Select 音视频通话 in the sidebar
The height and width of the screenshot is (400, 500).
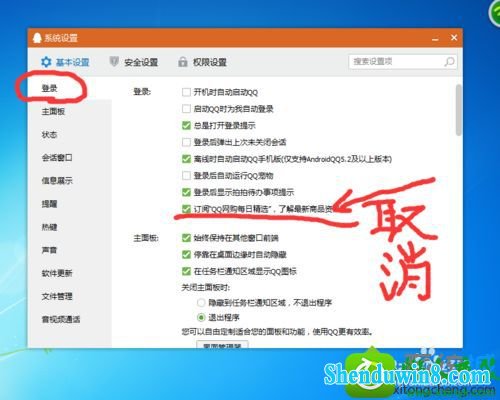click(61, 319)
